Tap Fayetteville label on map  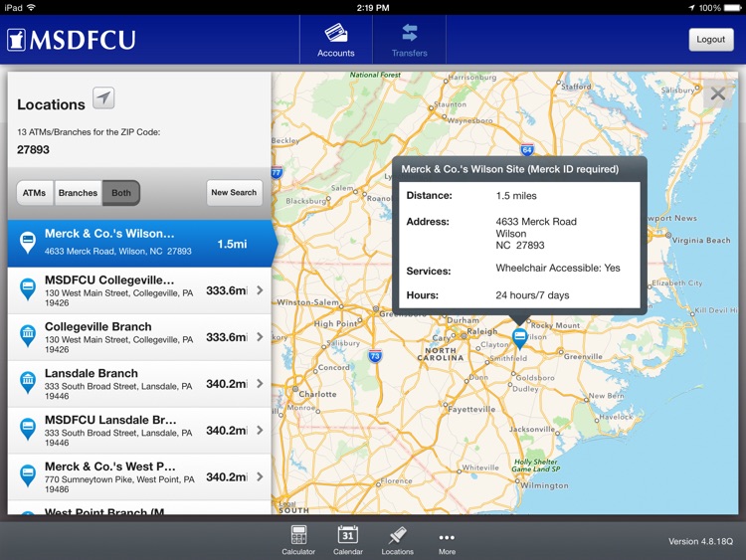[471, 409]
